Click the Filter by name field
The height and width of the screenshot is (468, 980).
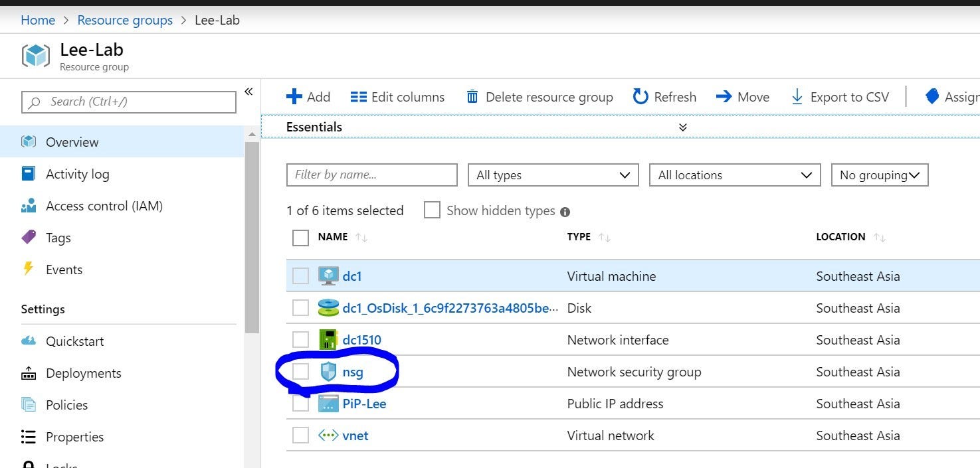point(372,175)
